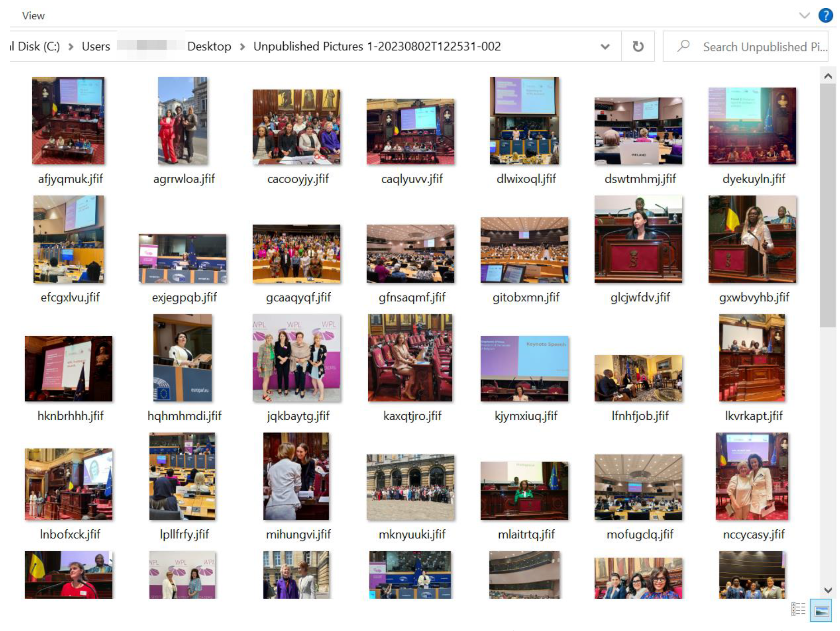Viewport: 840px width, 631px height.
Task: Select the mknyuuki.jfif image file
Action: tap(410, 487)
